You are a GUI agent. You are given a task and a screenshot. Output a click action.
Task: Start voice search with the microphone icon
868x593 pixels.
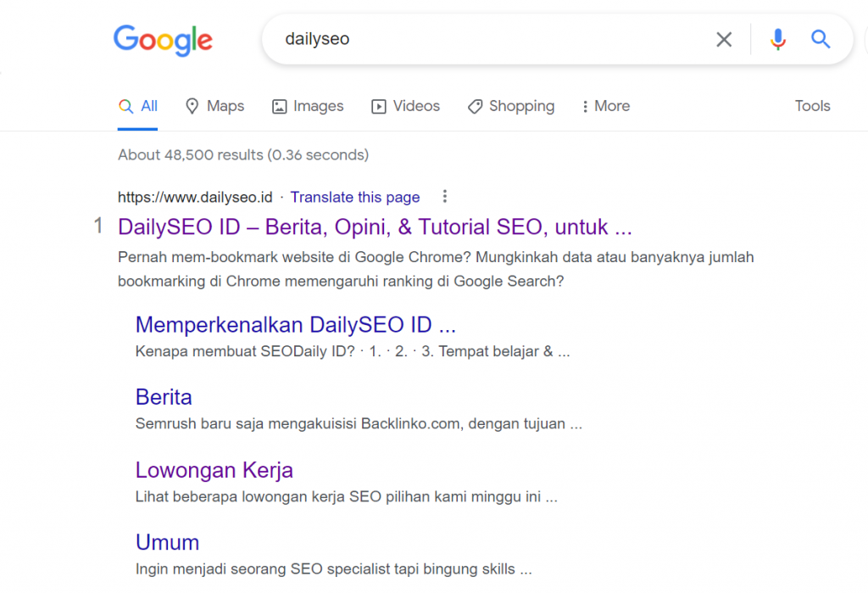(778, 39)
